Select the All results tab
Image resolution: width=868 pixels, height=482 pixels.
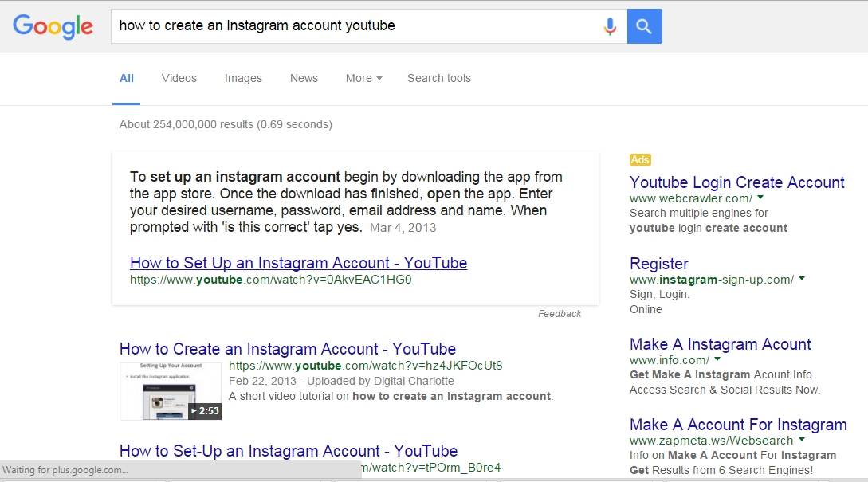126,78
